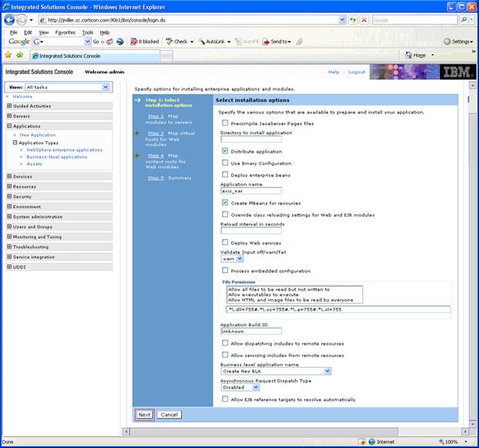Viewport: 480px width, 448px height.
Task: Enable Deploy Web services checkbox
Action: coord(225,242)
